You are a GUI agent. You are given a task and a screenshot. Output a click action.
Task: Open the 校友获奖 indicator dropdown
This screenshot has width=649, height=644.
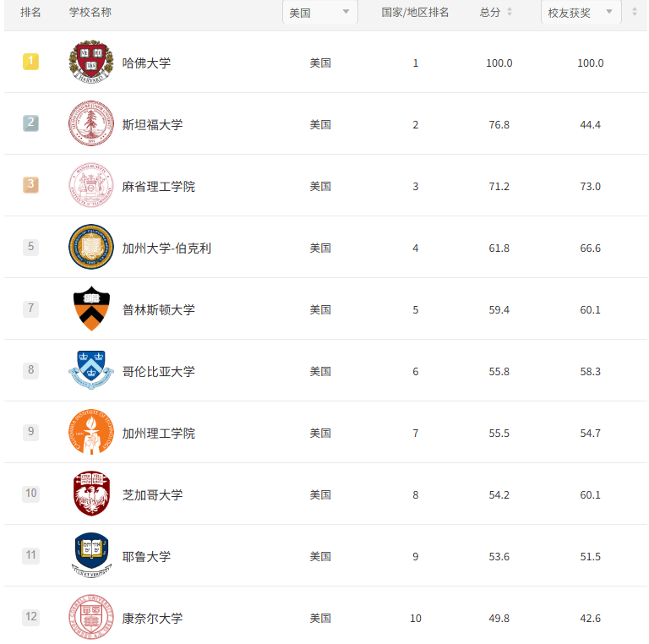point(581,12)
